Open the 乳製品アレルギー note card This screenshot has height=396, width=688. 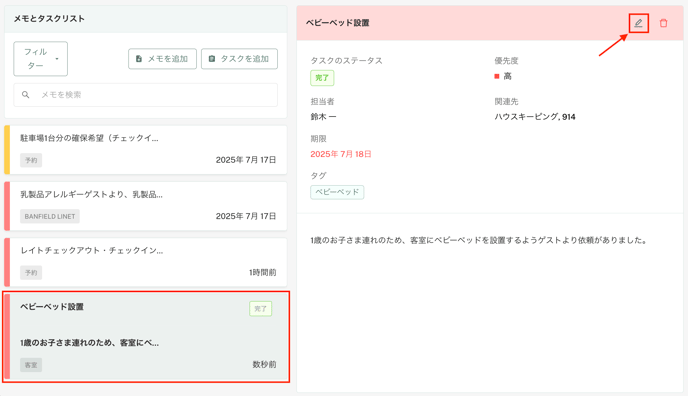pyautogui.click(x=146, y=206)
